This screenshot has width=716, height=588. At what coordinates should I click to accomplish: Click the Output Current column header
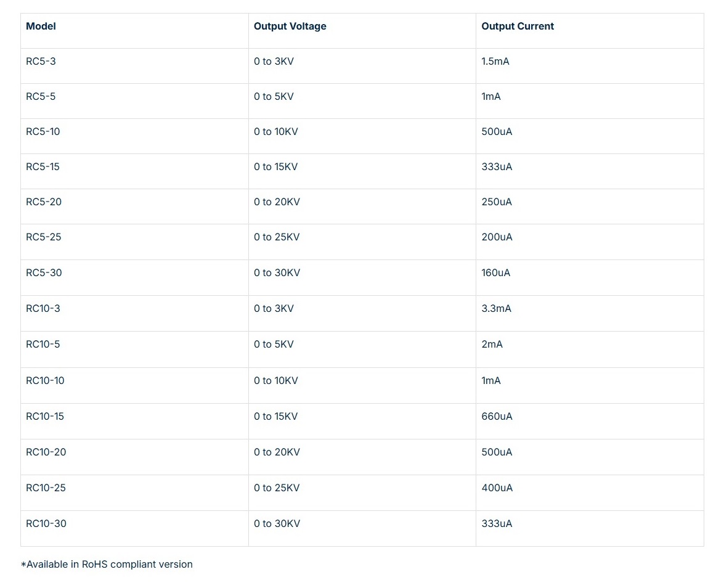pyautogui.click(x=517, y=27)
